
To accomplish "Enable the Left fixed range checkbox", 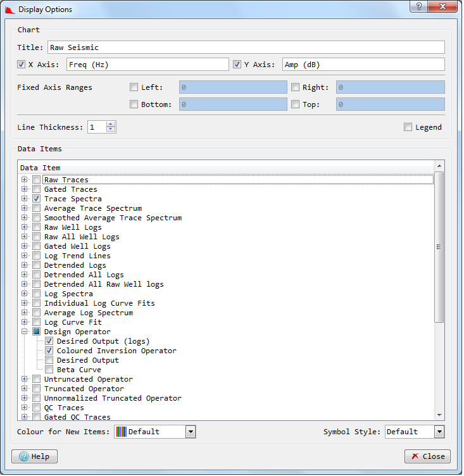I will pyautogui.click(x=134, y=87).
